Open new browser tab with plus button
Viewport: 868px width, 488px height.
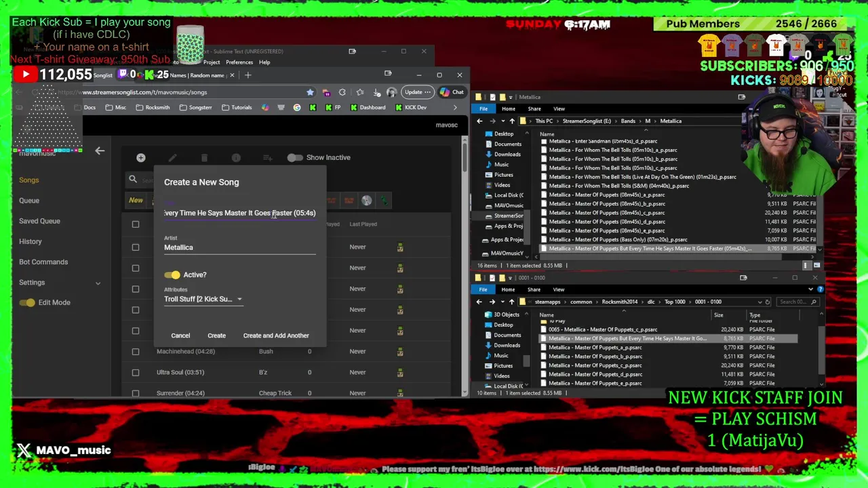click(248, 75)
